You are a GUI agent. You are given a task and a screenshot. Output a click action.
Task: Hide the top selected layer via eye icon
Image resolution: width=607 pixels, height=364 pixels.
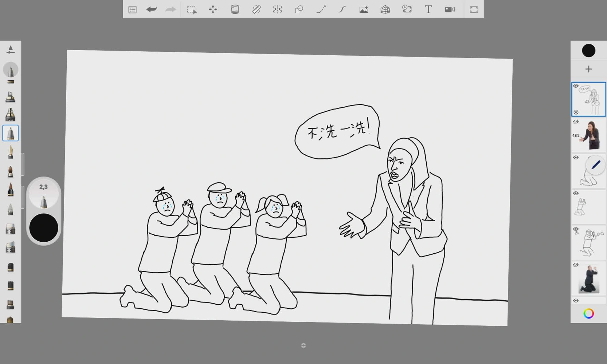click(576, 86)
